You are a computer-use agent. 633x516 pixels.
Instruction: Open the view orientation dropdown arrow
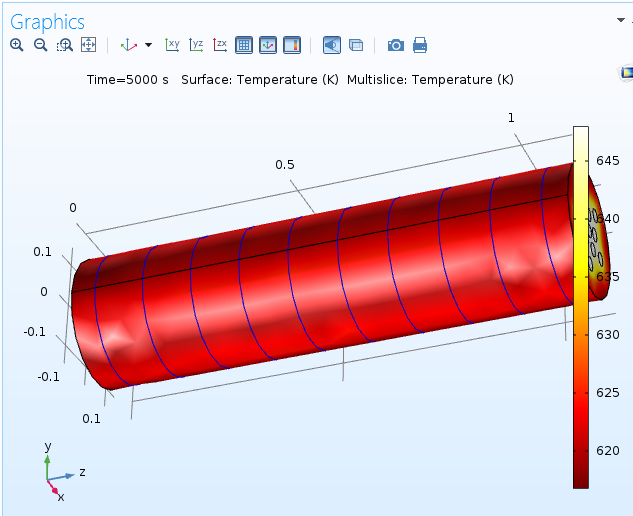149,45
